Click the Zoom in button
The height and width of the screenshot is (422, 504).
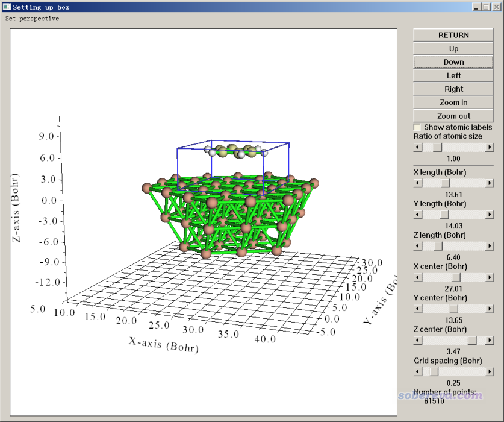click(x=453, y=102)
